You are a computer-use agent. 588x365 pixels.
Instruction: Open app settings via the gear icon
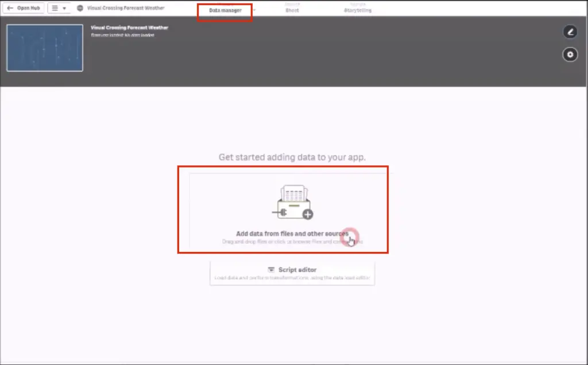click(x=570, y=55)
